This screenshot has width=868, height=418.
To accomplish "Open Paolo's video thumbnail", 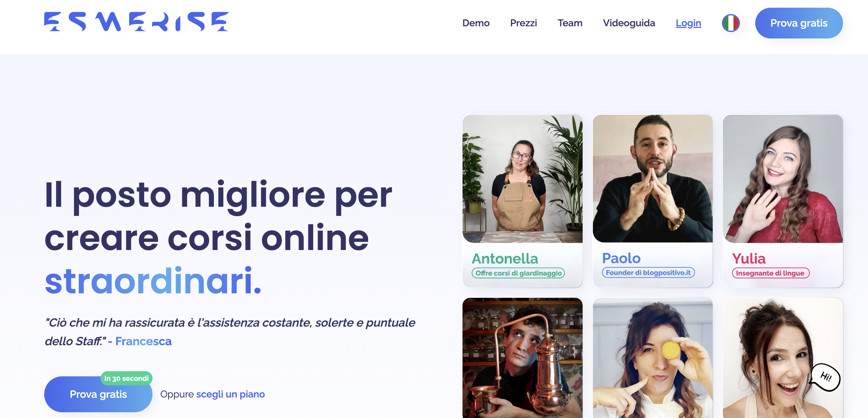I will 652,179.
